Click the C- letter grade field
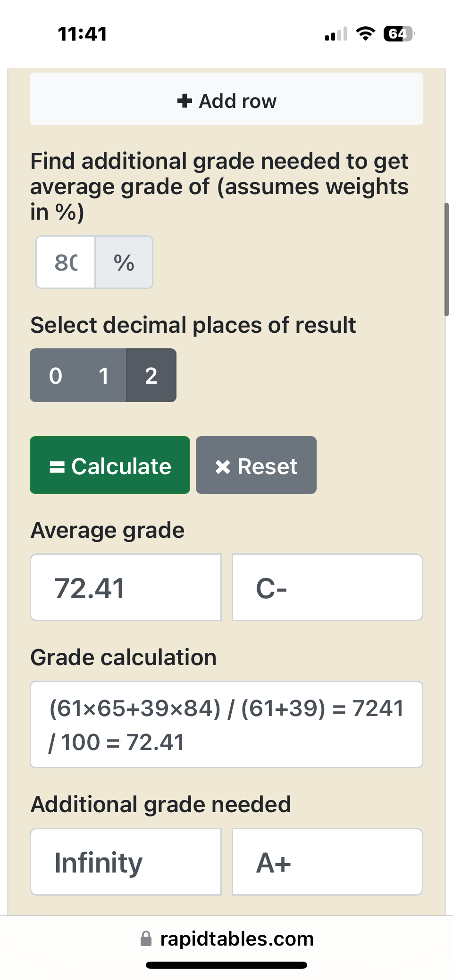The height and width of the screenshot is (980, 453). [x=327, y=588]
